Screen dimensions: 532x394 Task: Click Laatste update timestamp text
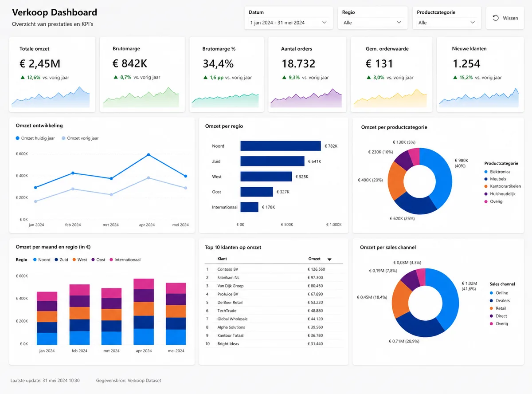(x=45, y=381)
